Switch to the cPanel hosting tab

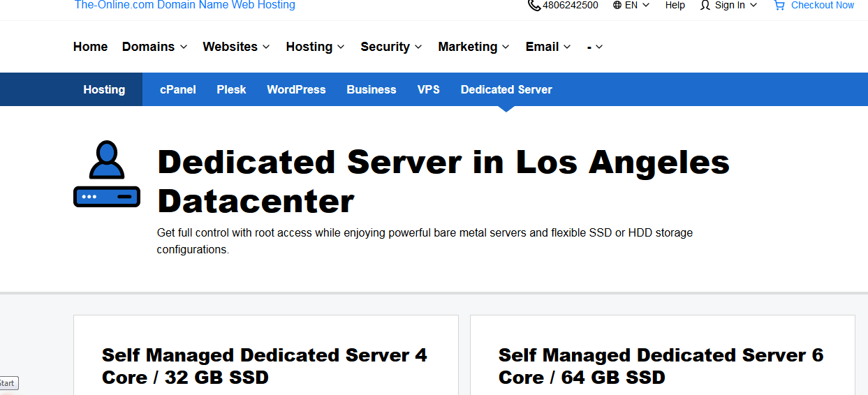pyautogui.click(x=177, y=89)
